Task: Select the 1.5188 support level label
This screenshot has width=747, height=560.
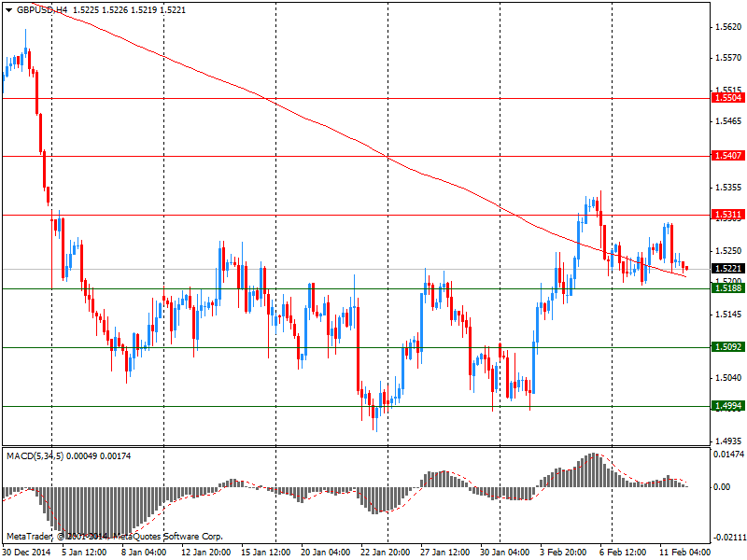Action: pos(728,287)
